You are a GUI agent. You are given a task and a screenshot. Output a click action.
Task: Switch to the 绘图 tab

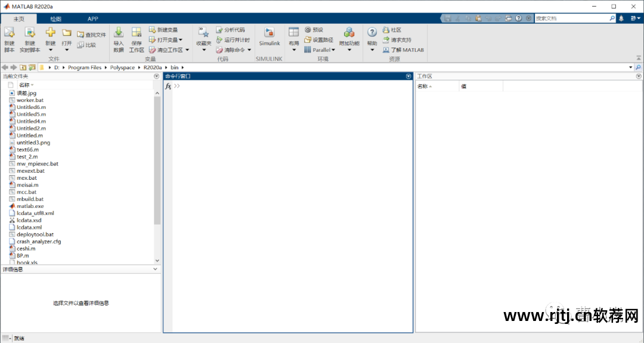(x=56, y=19)
